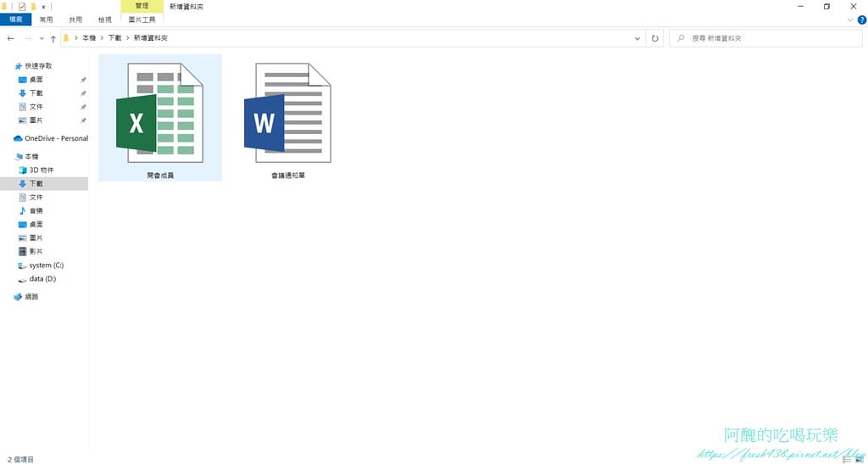Click the pin icon beside quick access 圖片
The height and width of the screenshot is (464, 868).
tap(83, 120)
